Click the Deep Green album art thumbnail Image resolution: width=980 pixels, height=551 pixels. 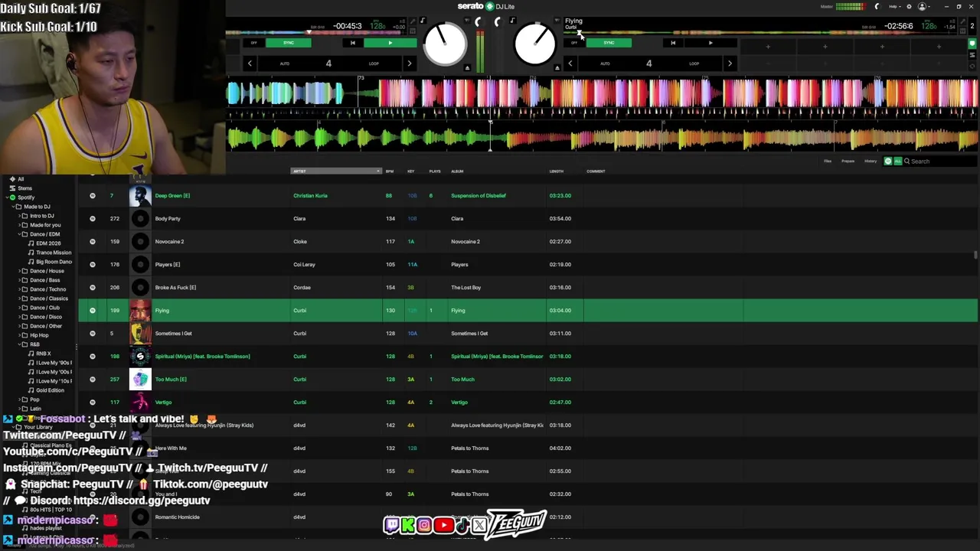click(140, 196)
